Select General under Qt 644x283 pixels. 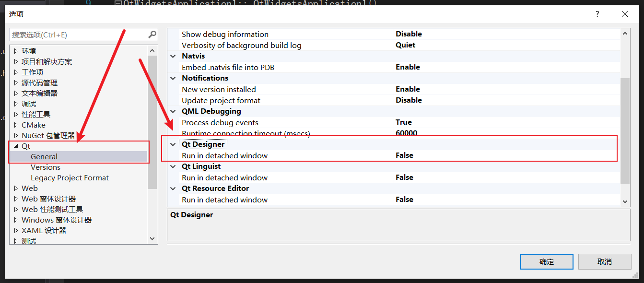click(x=44, y=156)
